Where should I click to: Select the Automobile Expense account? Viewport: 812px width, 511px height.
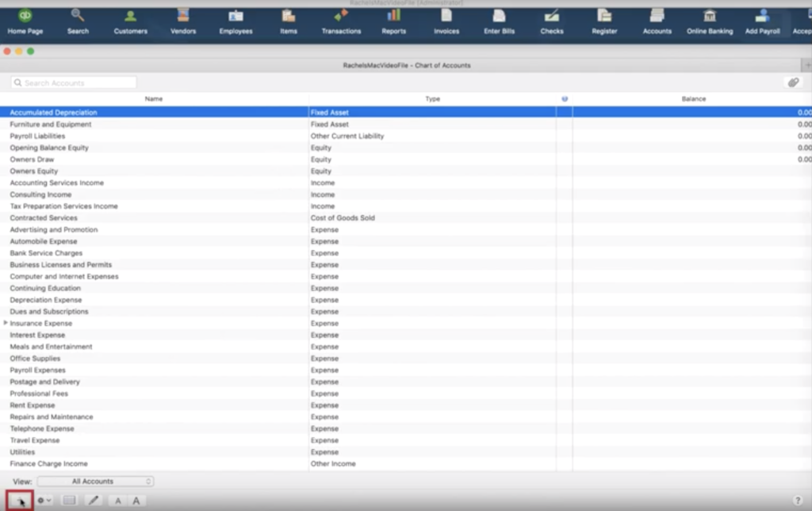coord(406,241)
